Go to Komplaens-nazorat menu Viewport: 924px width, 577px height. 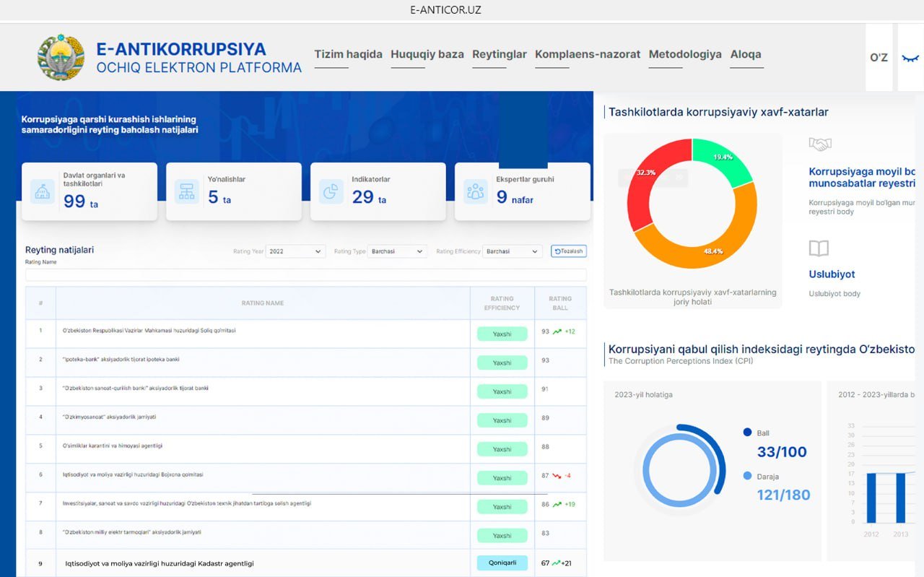[588, 54]
